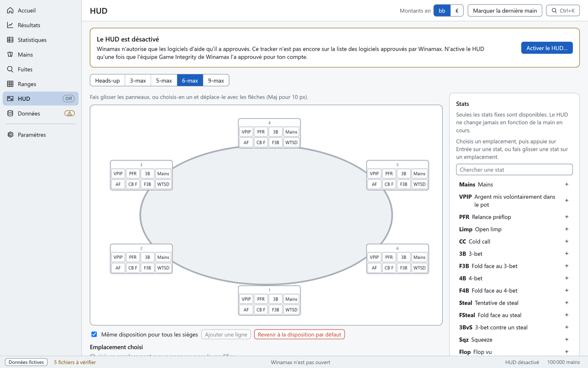Click the Statistiques table icon

(x=10, y=40)
